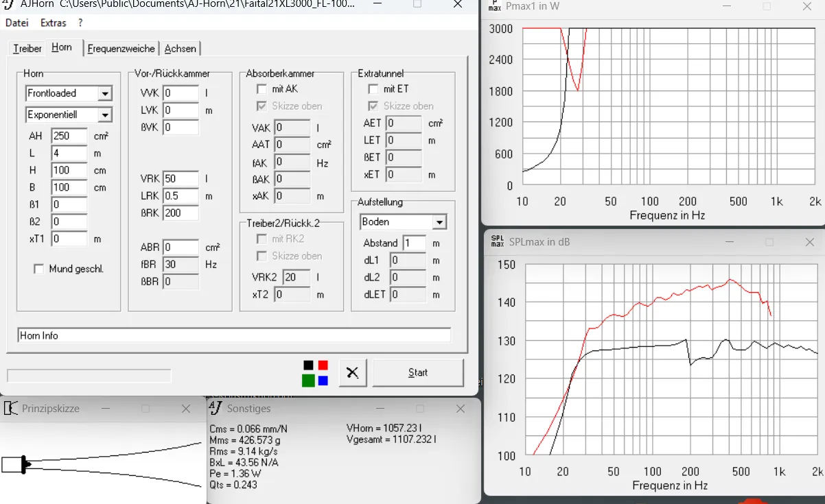The height and width of the screenshot is (504, 825).
Task: Pick the red color square
Action: pyautogui.click(x=323, y=365)
